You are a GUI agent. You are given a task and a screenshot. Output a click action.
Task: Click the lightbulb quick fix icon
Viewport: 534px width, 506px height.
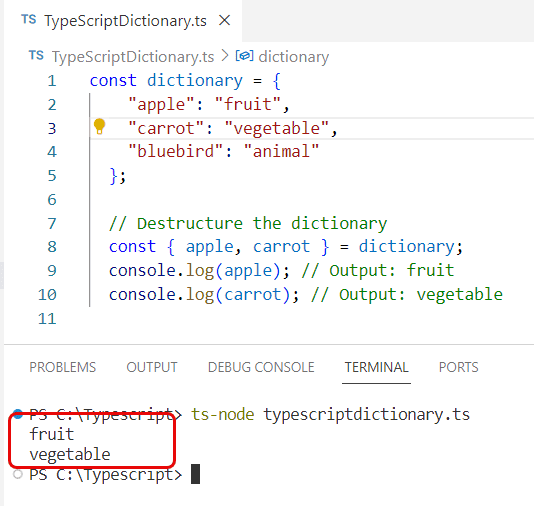99,127
